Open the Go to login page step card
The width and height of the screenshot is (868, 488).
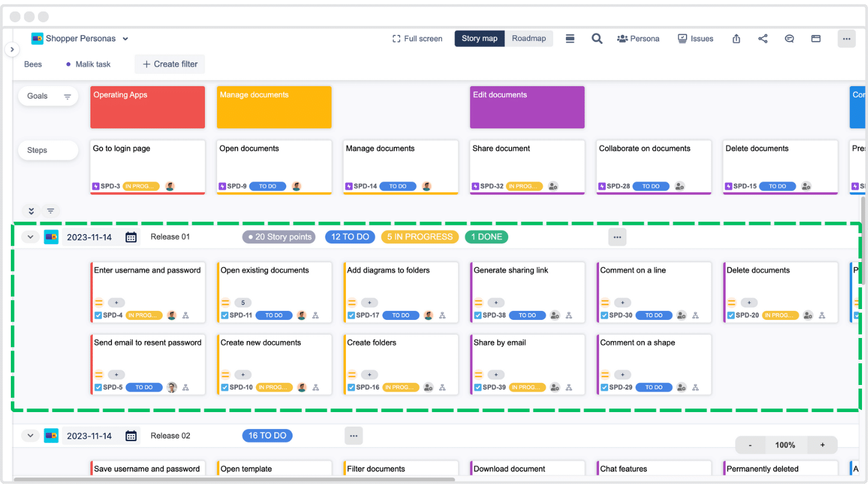148,167
